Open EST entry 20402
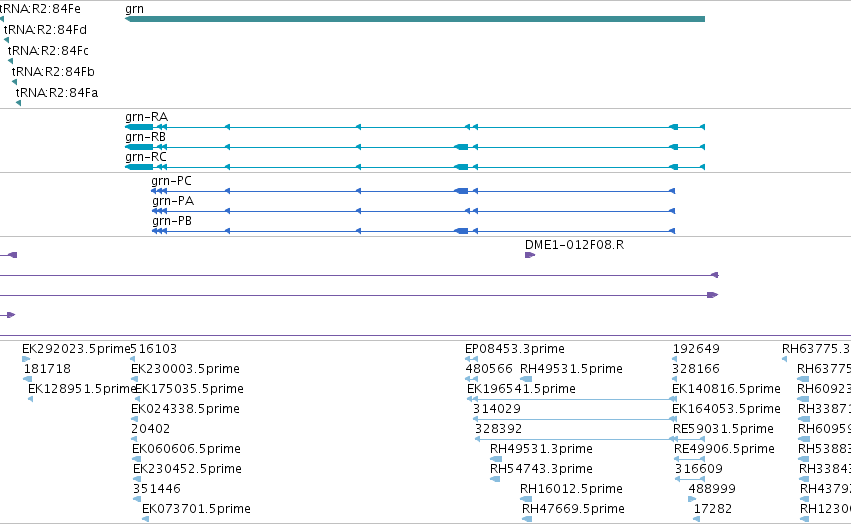 (x=150, y=429)
